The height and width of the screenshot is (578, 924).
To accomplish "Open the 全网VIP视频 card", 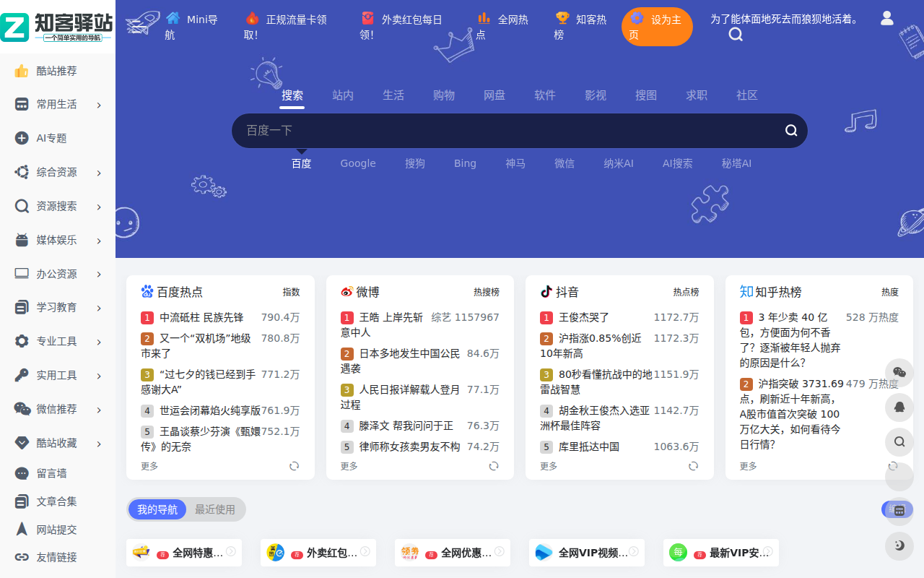I will (587, 553).
